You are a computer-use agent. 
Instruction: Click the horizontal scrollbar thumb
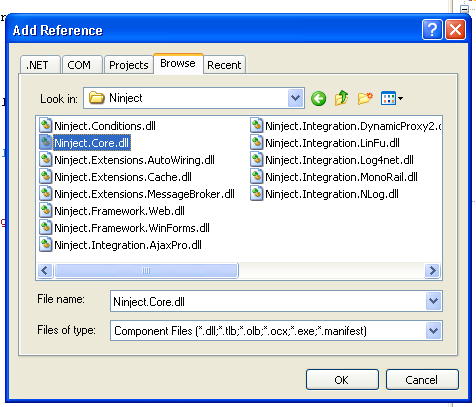click(x=146, y=270)
